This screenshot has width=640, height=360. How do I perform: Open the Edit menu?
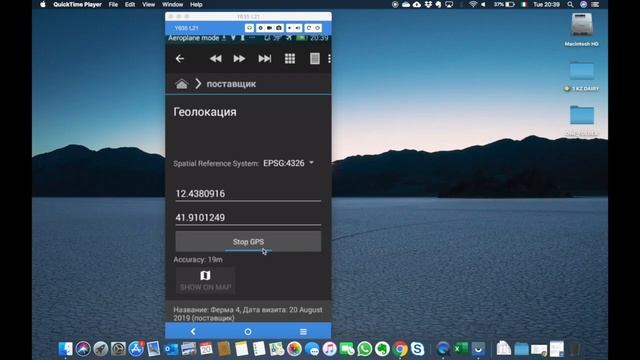coord(130,4)
